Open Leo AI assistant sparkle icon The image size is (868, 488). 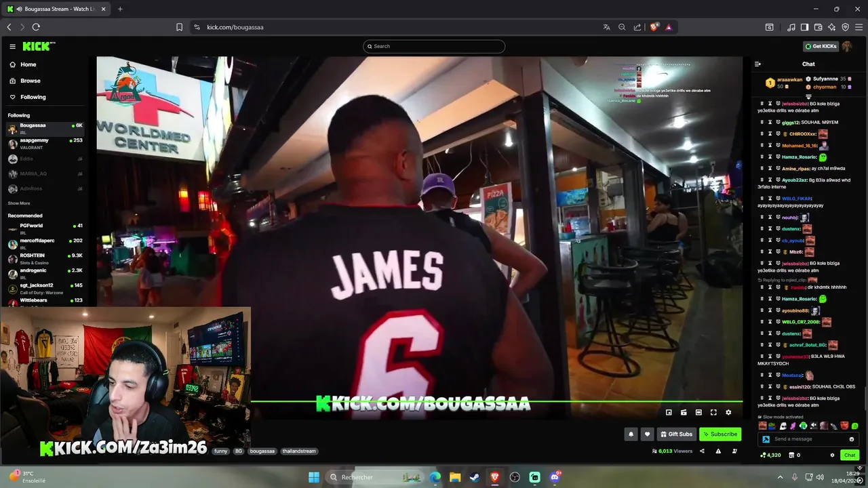tap(831, 27)
